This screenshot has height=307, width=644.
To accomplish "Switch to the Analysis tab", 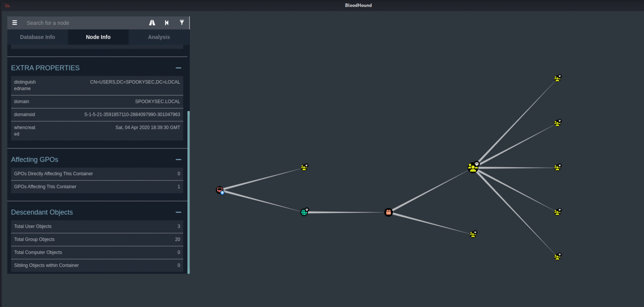I will pos(158,37).
